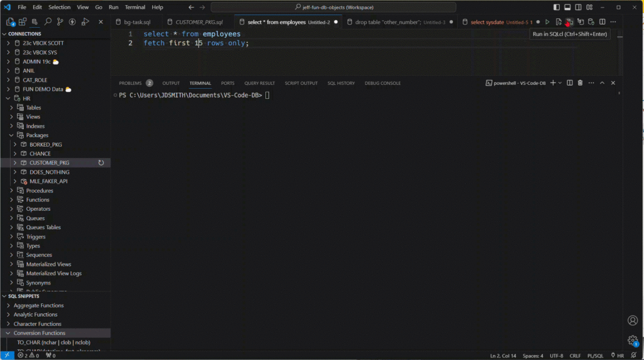Open the Accounts profile icon
The image size is (644, 360).
click(633, 320)
